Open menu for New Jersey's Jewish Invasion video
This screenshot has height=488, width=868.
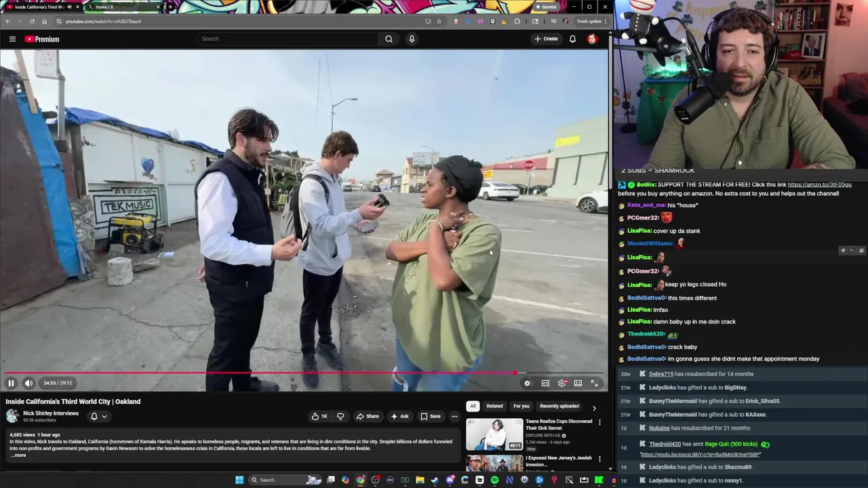(599, 459)
